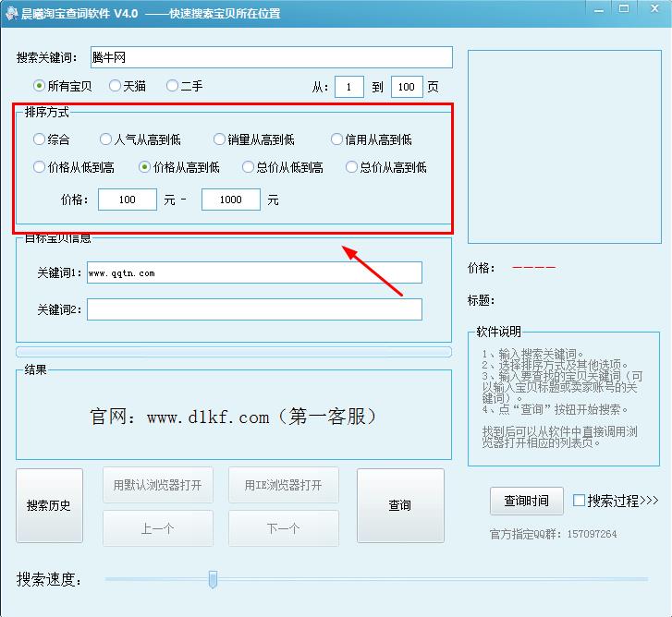Viewport: 672px width, 617px height.
Task: Select 销量从高到低 sort order
Action: (x=219, y=139)
